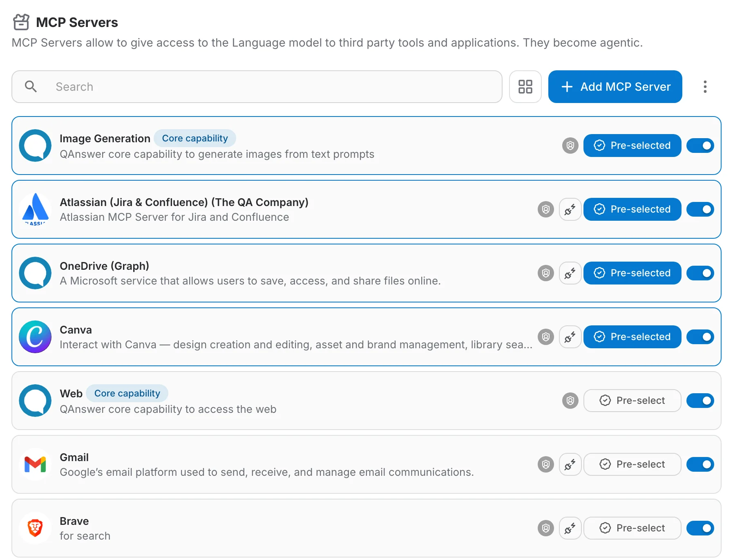
Task: Click the Web title text
Action: tap(71, 394)
